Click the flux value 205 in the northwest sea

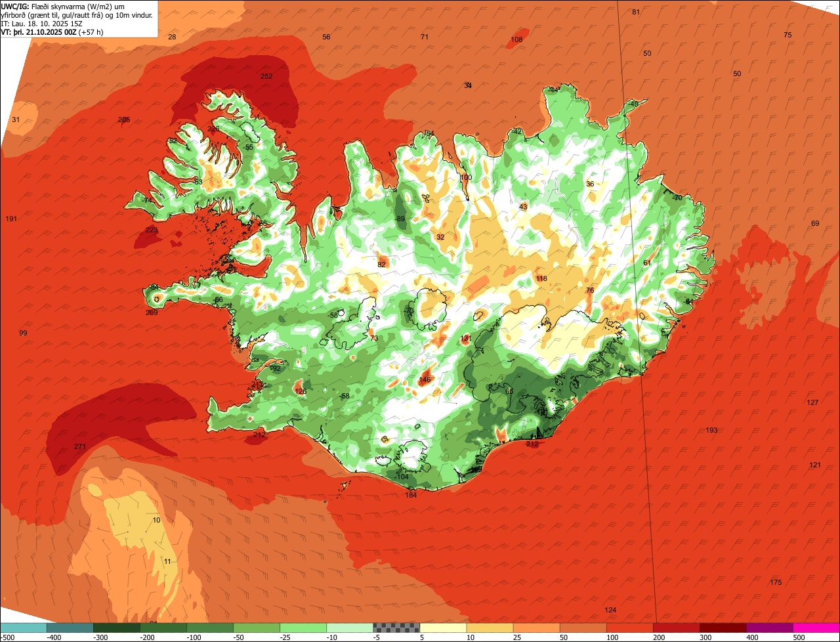(x=124, y=119)
